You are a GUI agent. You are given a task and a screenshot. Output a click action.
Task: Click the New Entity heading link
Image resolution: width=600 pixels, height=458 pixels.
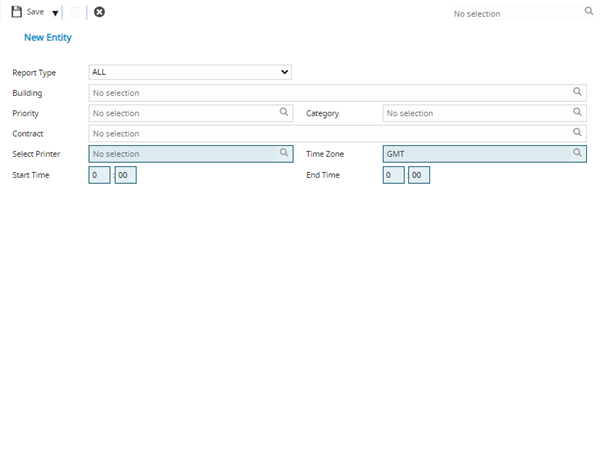pos(47,37)
